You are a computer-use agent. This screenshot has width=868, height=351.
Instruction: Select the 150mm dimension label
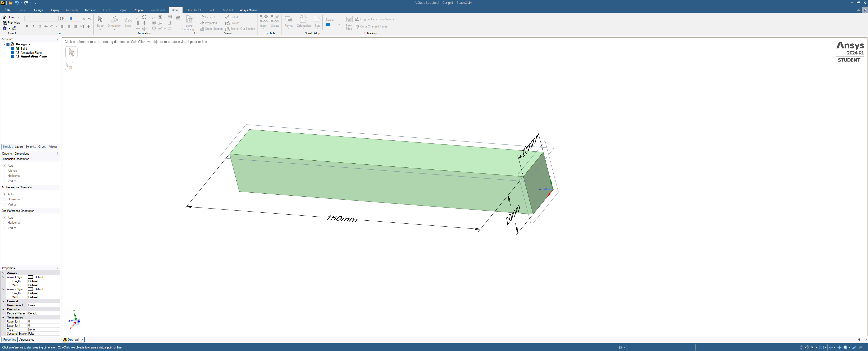point(342,219)
